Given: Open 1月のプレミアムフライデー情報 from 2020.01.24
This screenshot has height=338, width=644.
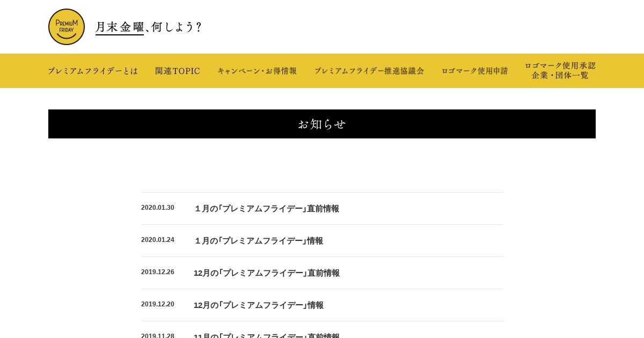Looking at the screenshot, I should click(x=259, y=241).
